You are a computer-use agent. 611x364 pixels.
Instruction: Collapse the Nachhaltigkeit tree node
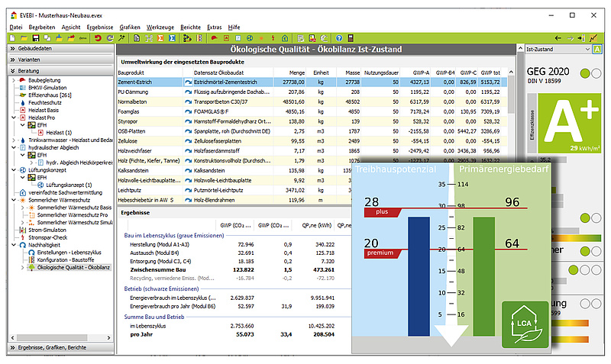tap(14, 245)
